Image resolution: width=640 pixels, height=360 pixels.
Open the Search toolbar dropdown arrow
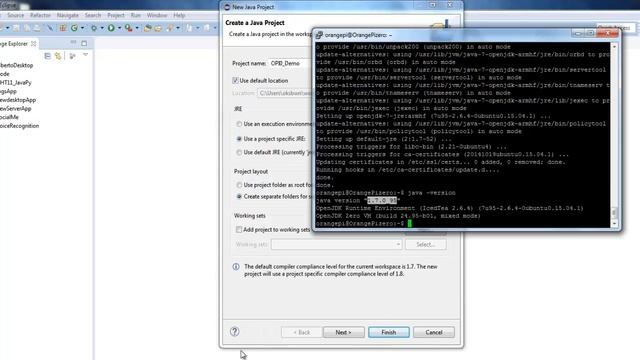pyautogui.click(x=178, y=28)
